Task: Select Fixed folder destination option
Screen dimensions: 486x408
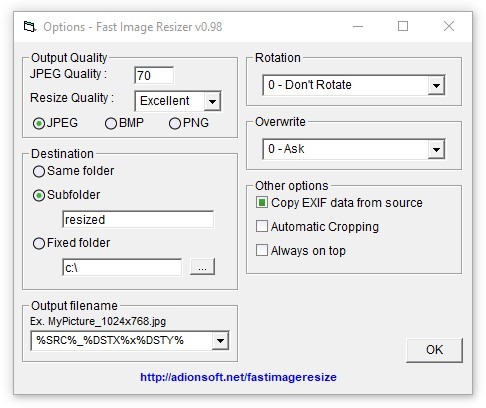Action: pos(39,243)
